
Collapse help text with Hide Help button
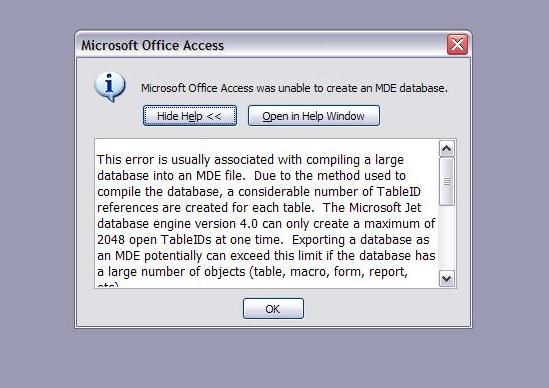click(x=190, y=116)
